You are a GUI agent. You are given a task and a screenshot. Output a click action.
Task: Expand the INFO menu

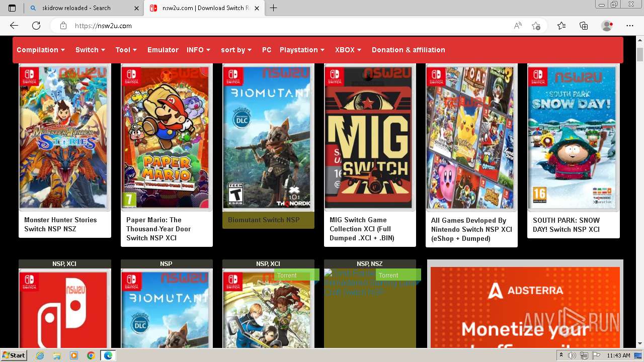coord(198,50)
